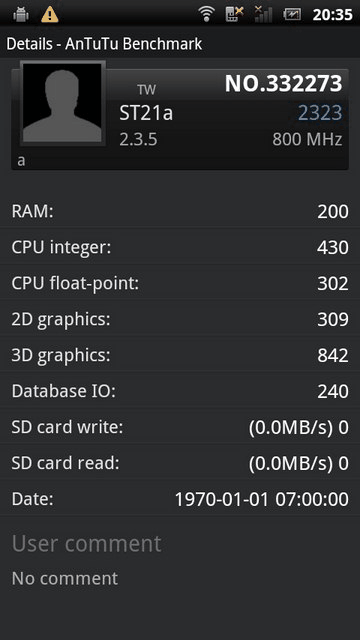This screenshot has width=360, height=640.
Task: Tap the battery charging icon
Action: [x=292, y=15]
